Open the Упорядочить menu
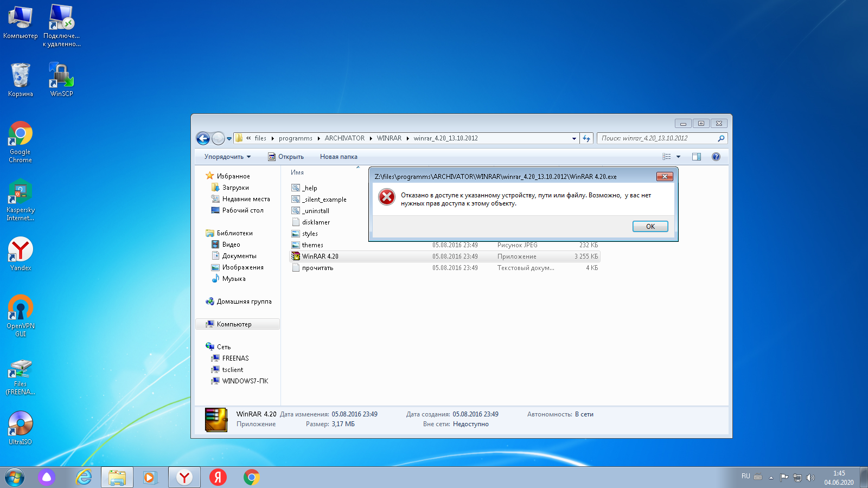The image size is (868, 488). coord(227,157)
